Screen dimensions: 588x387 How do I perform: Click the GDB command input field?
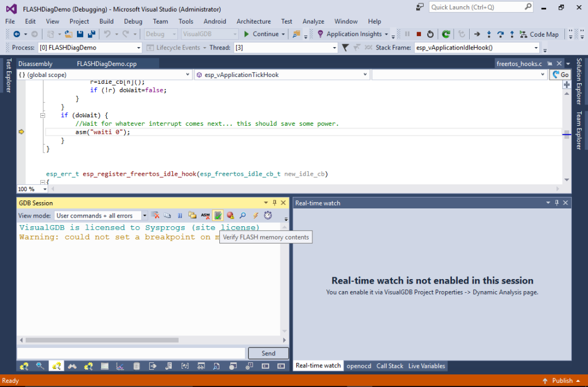(131, 353)
